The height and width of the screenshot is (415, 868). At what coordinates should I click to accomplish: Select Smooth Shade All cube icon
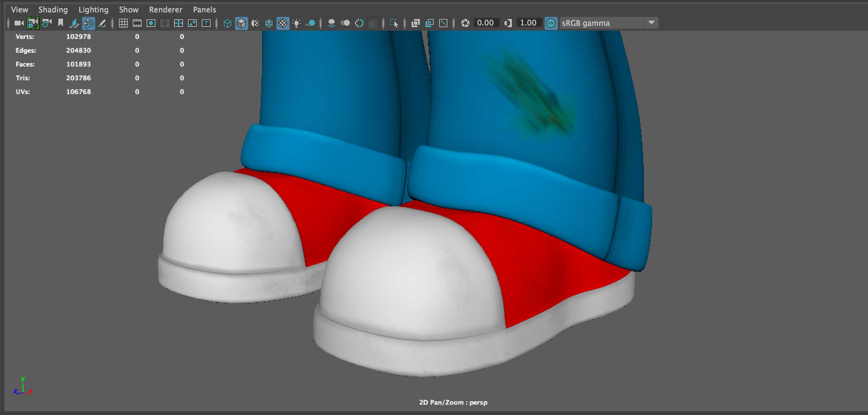(x=241, y=23)
